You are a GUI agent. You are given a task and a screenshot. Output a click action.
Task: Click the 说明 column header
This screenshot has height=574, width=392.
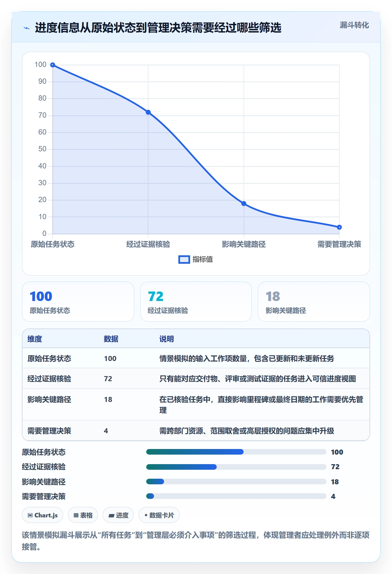click(x=167, y=339)
